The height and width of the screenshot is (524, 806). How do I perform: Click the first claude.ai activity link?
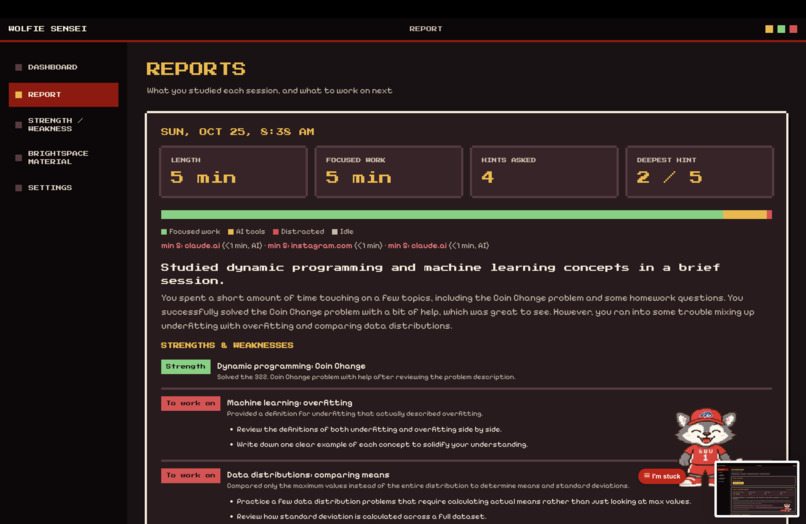pyautogui.click(x=191, y=246)
